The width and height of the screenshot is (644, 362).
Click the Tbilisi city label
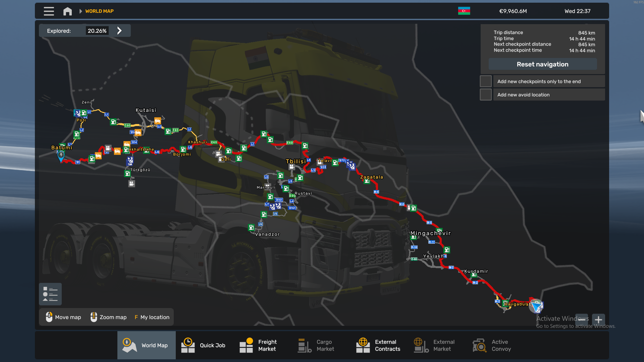pyautogui.click(x=296, y=161)
